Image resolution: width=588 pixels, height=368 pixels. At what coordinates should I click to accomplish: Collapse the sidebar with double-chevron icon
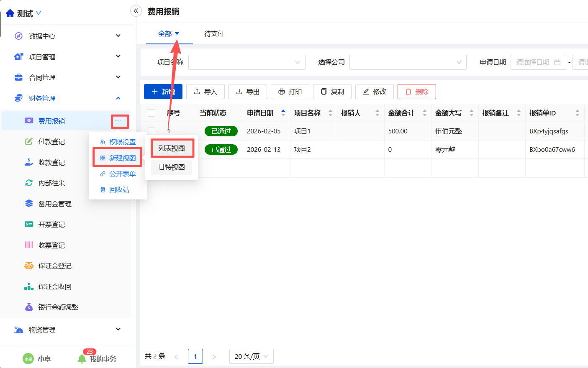coord(136,11)
